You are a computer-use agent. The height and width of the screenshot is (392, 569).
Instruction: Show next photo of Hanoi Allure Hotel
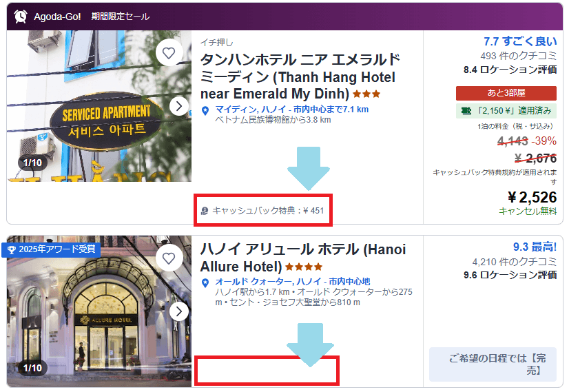(x=179, y=311)
